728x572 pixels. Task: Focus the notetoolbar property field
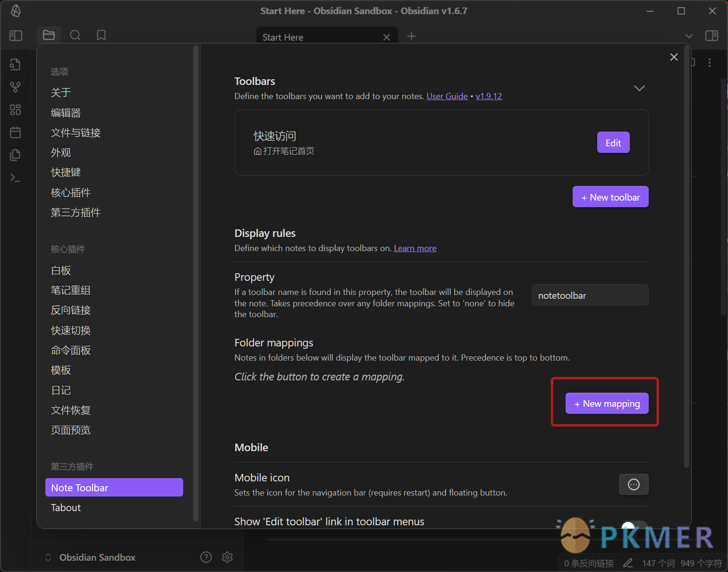coord(590,295)
